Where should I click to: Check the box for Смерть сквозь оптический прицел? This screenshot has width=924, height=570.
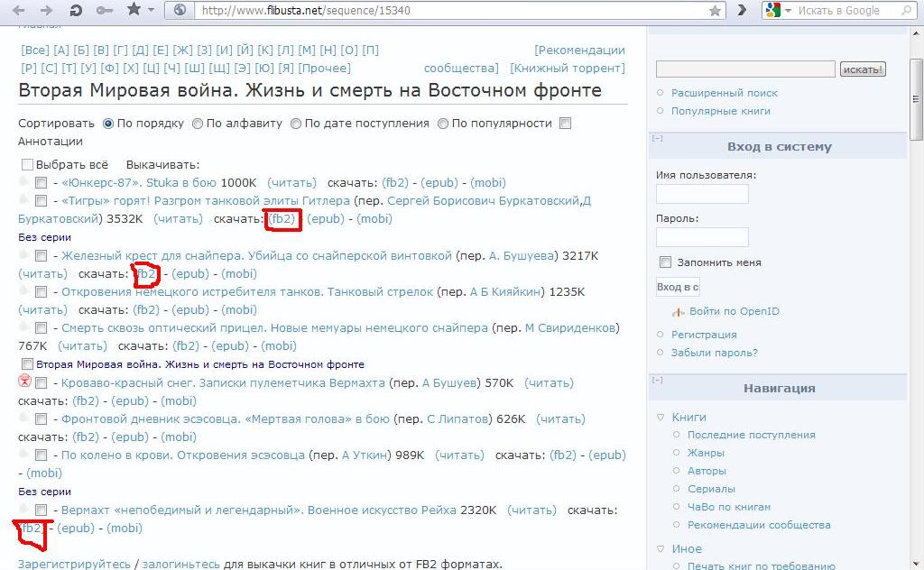[41, 328]
